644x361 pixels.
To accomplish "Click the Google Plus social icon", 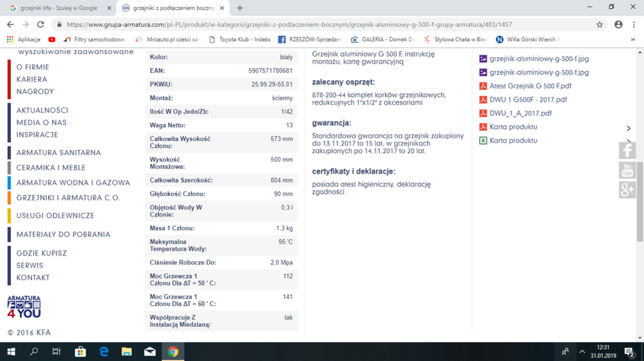I will [627, 190].
